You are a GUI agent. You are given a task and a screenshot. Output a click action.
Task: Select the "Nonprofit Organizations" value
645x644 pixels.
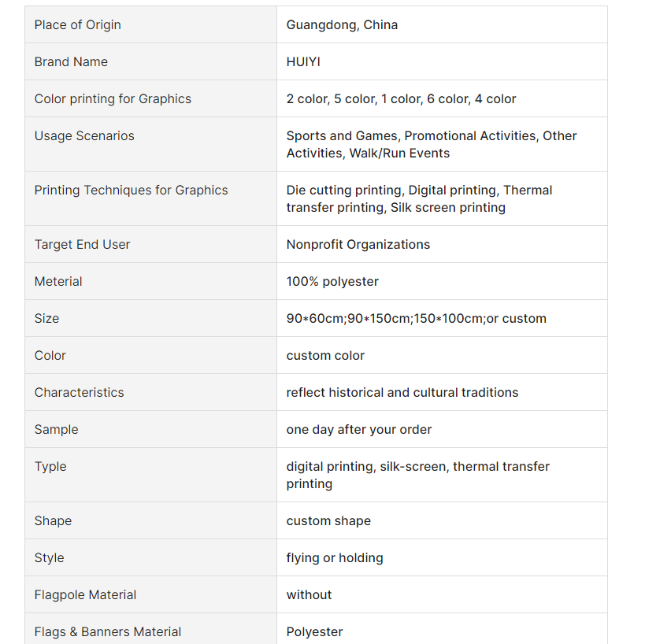click(x=358, y=245)
